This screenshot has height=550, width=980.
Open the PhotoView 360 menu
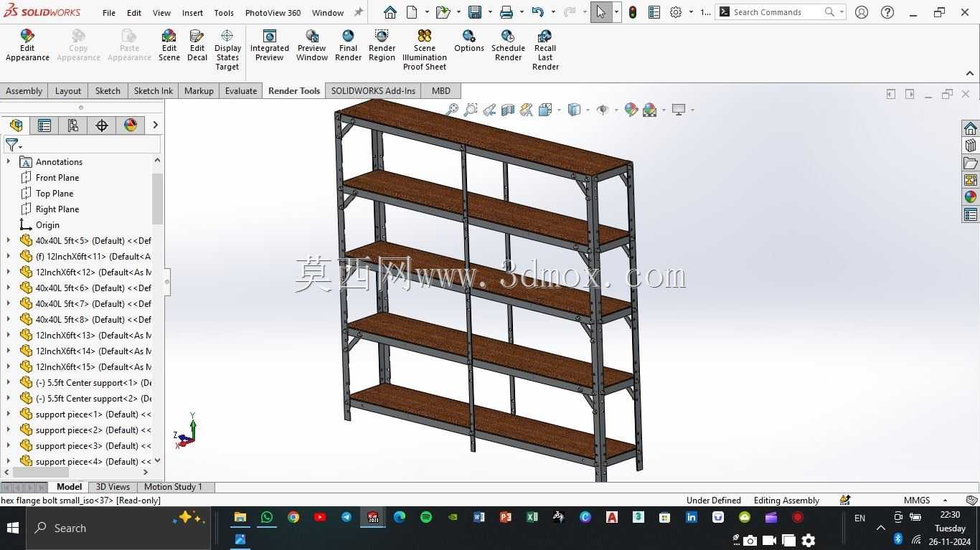273,12
